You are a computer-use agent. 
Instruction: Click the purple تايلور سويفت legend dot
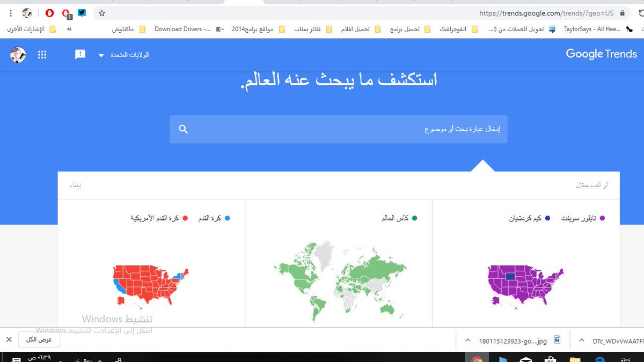pyautogui.click(x=602, y=218)
